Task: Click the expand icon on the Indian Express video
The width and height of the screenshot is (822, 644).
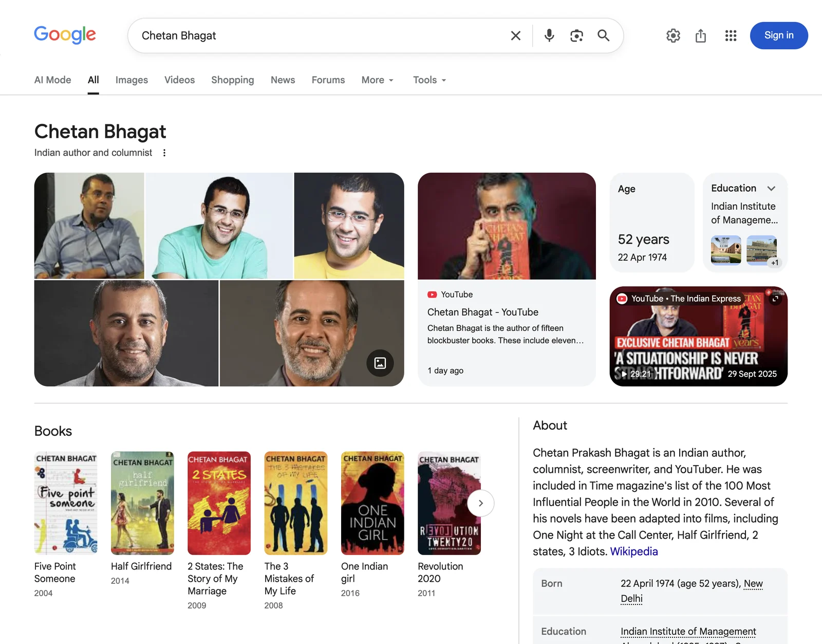Action: point(775,299)
